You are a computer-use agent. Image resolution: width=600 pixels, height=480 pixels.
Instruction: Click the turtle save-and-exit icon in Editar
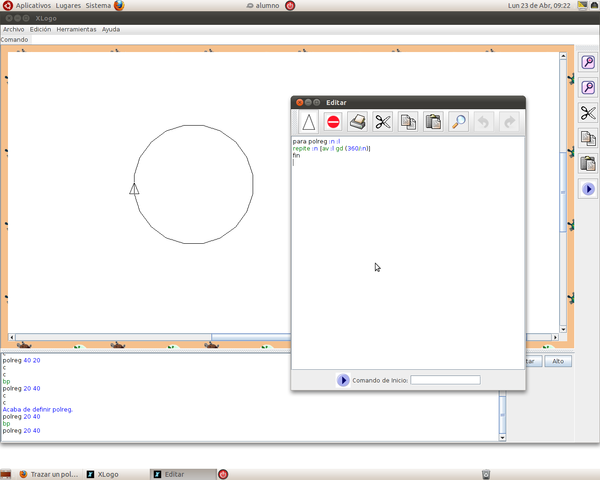308,122
